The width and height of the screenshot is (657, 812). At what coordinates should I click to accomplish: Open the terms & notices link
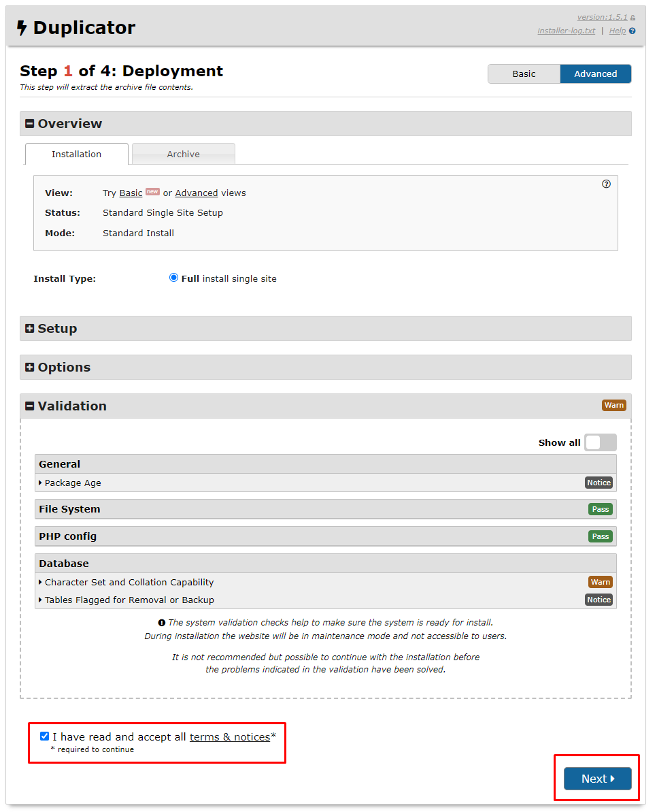pos(230,737)
